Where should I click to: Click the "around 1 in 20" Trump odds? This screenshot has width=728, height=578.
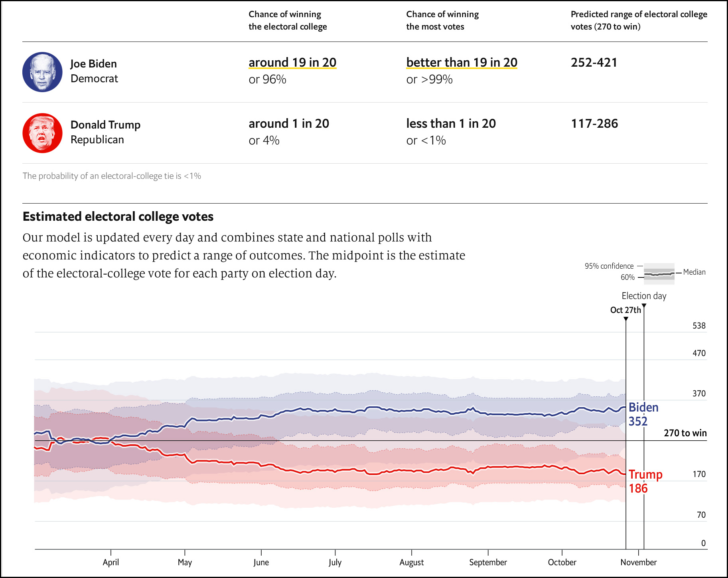coord(289,124)
